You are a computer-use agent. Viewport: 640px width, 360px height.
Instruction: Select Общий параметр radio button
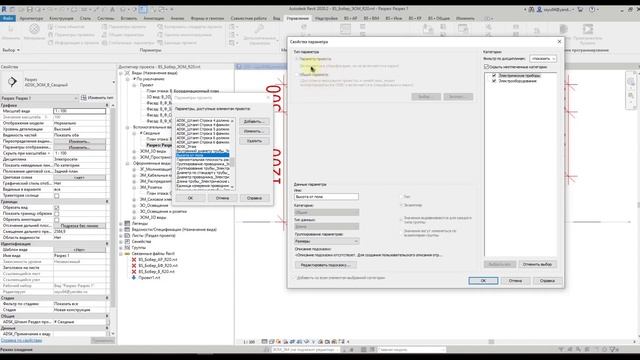click(297, 75)
